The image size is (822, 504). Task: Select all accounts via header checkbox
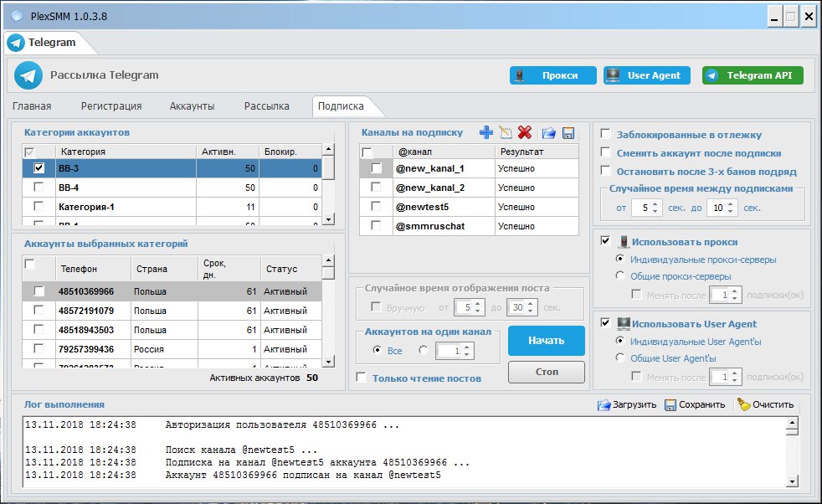pyautogui.click(x=30, y=264)
